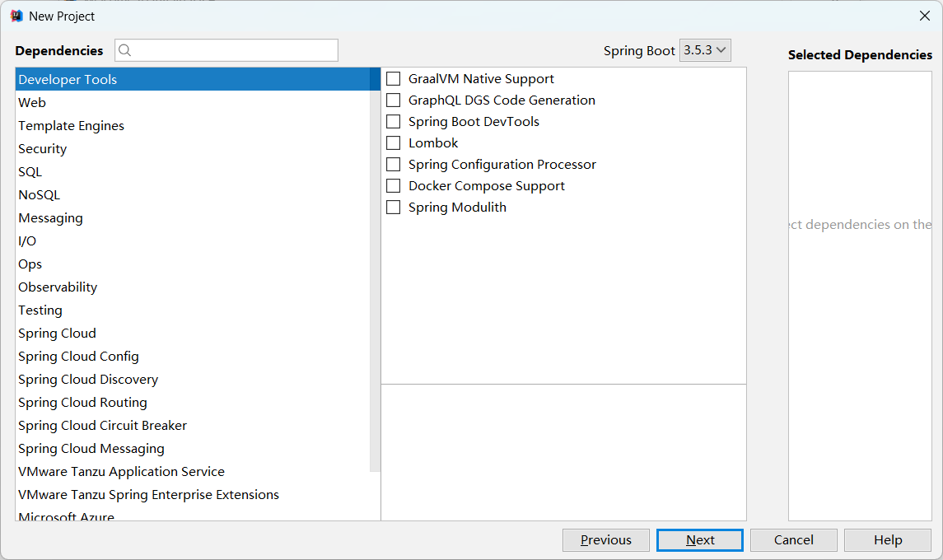Click the GraalVM Native Support label
The image size is (943, 560).
click(x=481, y=79)
